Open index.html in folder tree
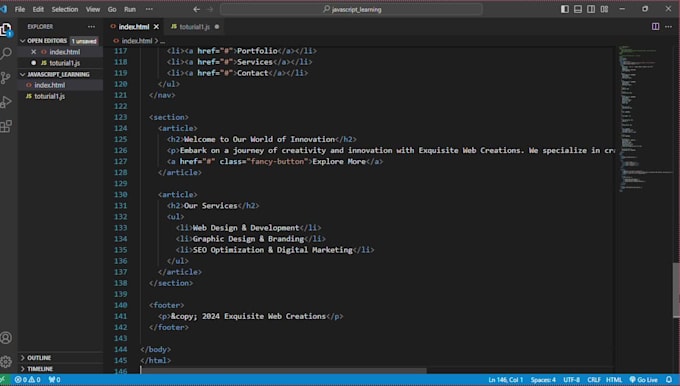 coord(49,85)
